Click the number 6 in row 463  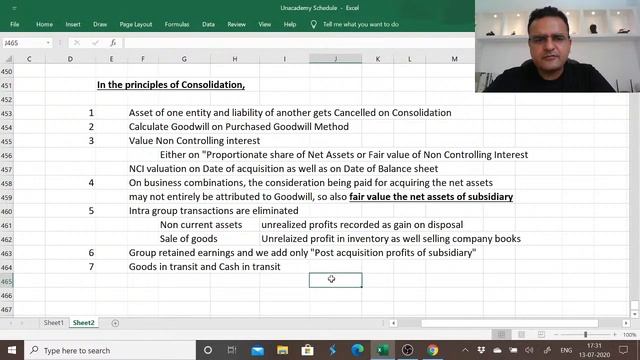91,253
